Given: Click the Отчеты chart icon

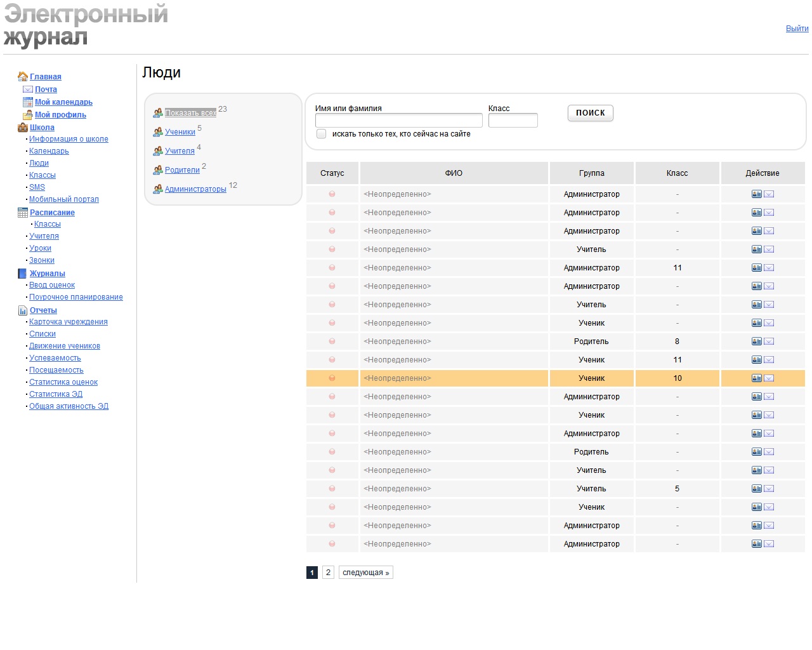Looking at the screenshot, I should (x=23, y=310).
